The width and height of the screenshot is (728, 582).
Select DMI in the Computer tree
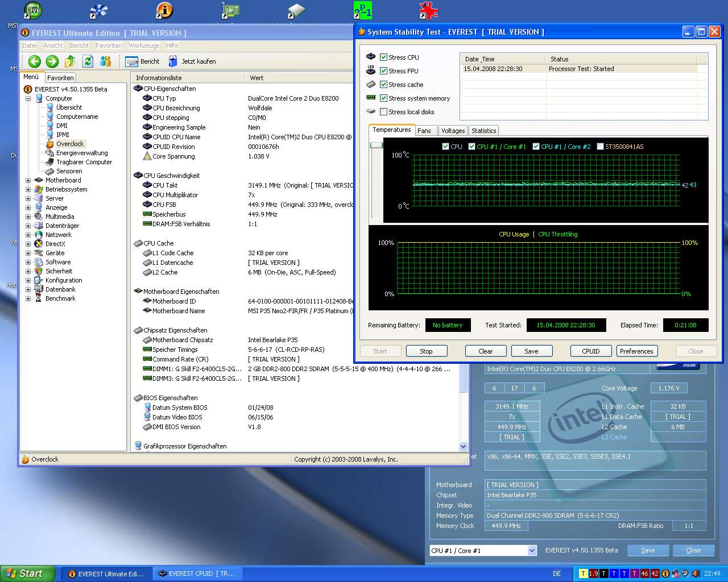[61, 126]
